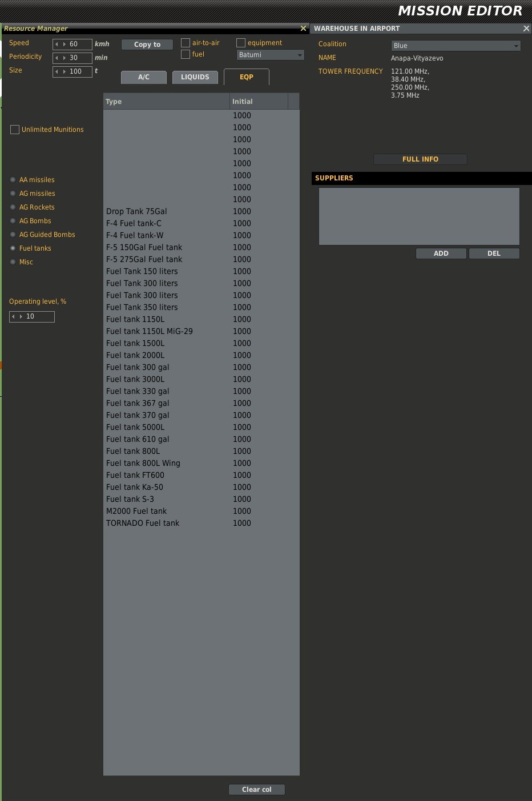This screenshot has width=532, height=801.
Task: Select the AG Rockets filter
Action: (13, 207)
